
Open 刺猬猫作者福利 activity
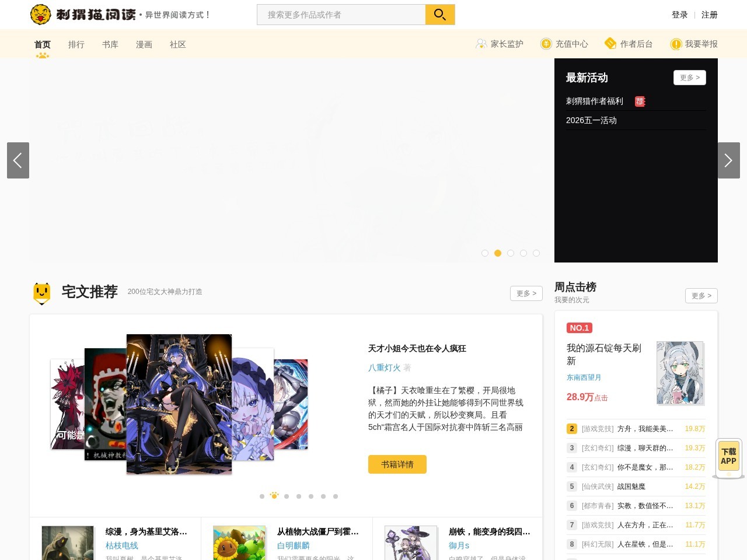tap(595, 101)
